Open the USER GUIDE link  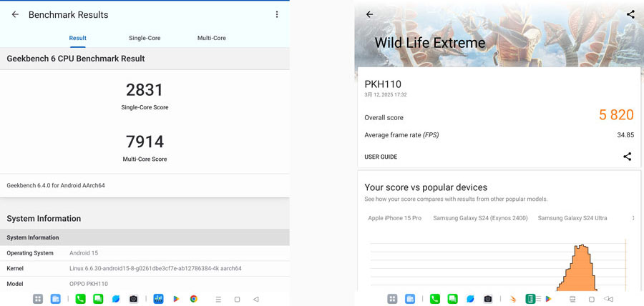[381, 157]
